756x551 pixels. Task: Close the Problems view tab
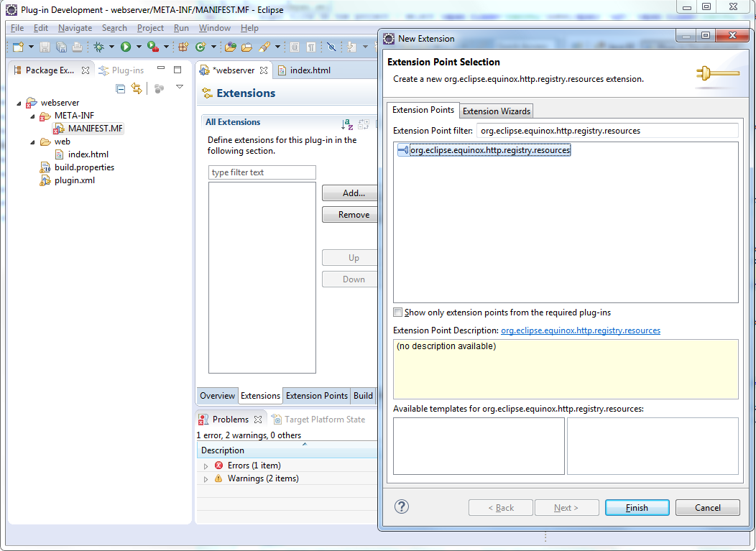(x=258, y=420)
